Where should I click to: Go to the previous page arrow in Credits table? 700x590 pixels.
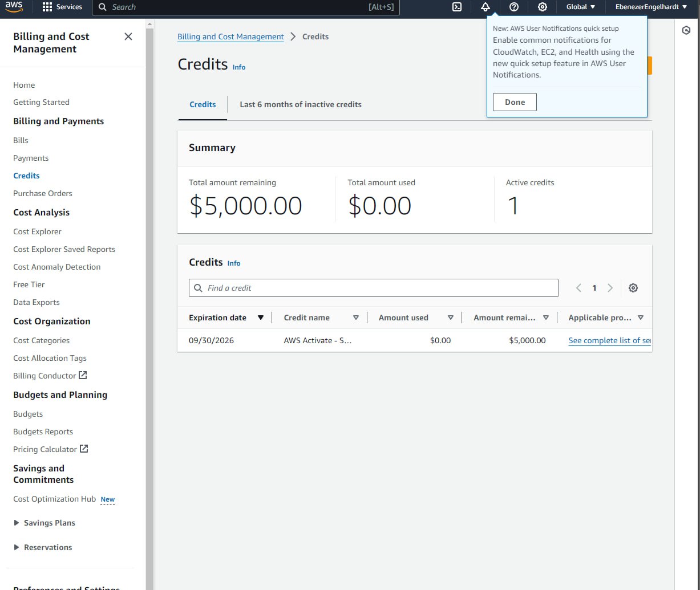(x=578, y=288)
